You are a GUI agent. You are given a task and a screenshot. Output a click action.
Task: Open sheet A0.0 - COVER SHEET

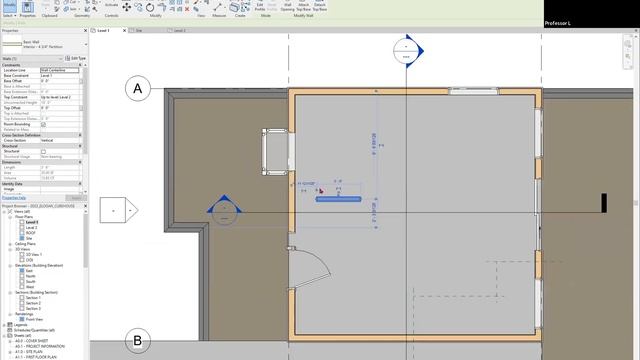[x=31, y=341]
